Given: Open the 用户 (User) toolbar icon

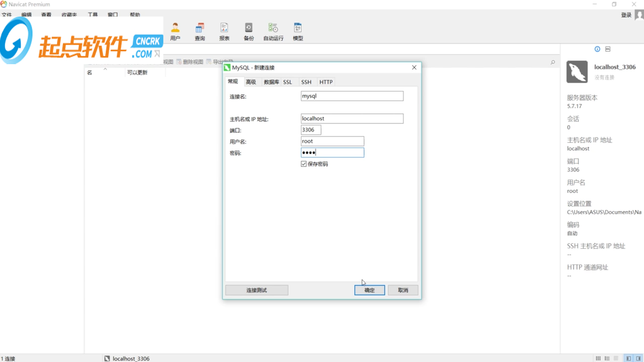Looking at the screenshot, I should [175, 32].
